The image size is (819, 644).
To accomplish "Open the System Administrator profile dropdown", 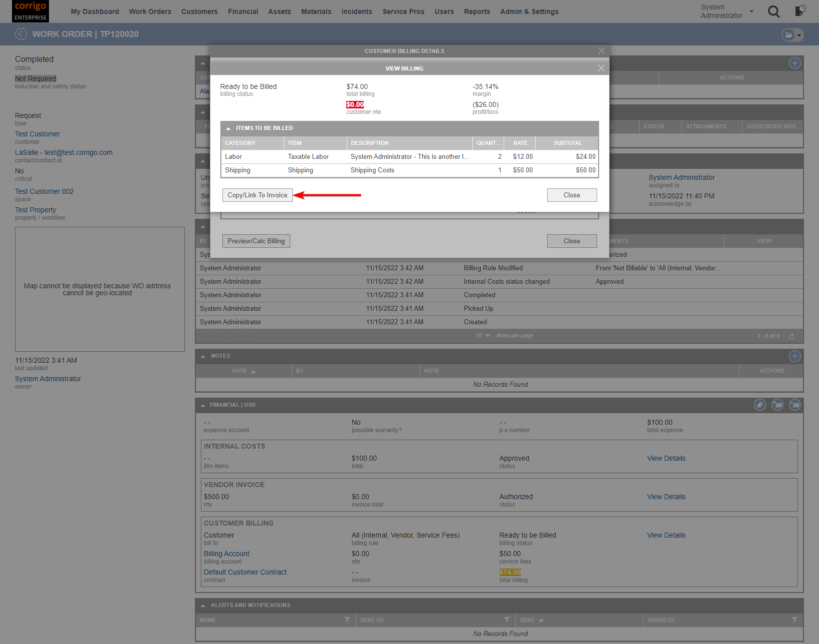I will point(751,11).
